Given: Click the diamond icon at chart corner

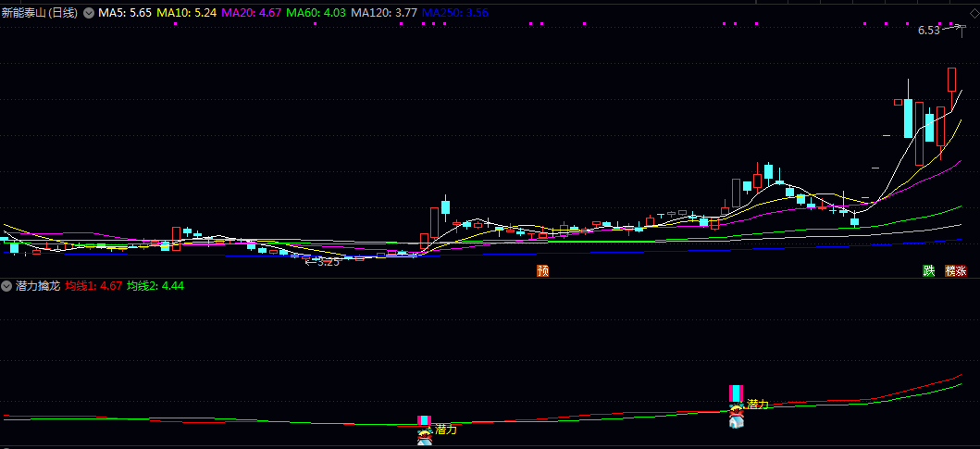Looking at the screenshot, I should (974, 14).
